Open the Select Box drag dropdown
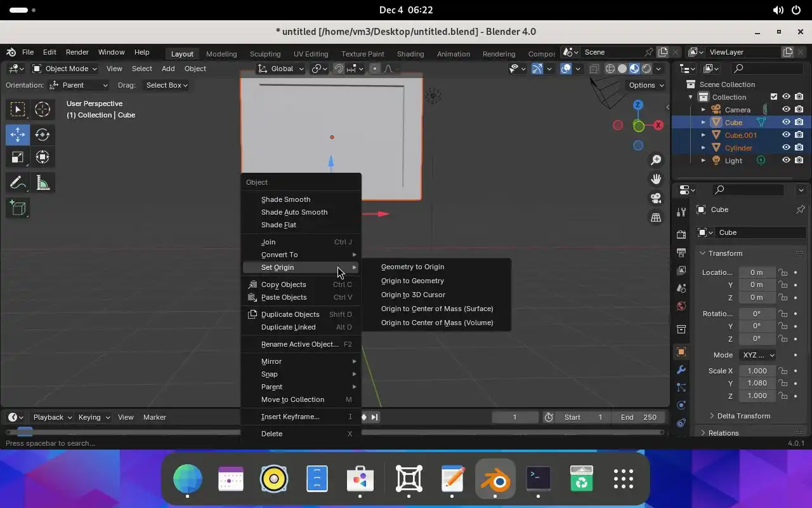 point(165,85)
